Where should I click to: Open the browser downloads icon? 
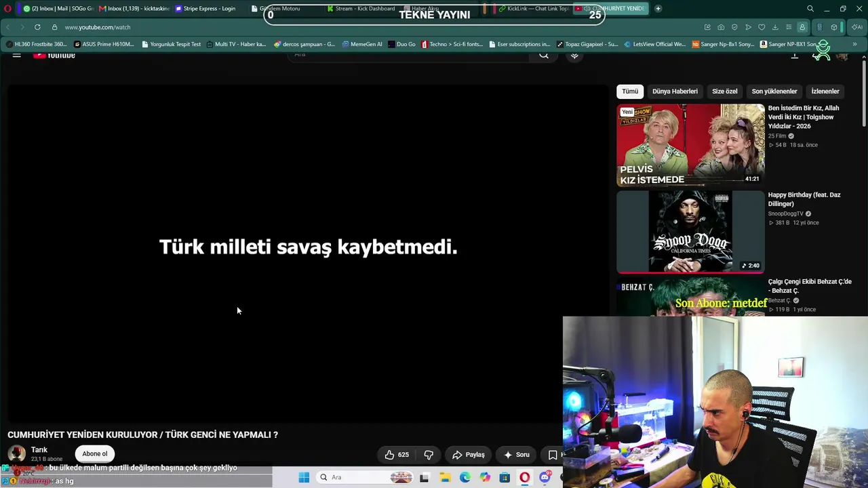(775, 27)
